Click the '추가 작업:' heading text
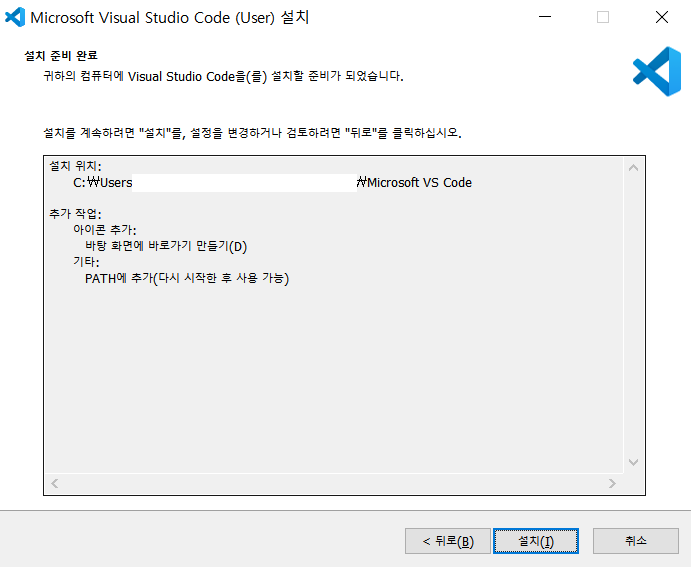 [75, 214]
